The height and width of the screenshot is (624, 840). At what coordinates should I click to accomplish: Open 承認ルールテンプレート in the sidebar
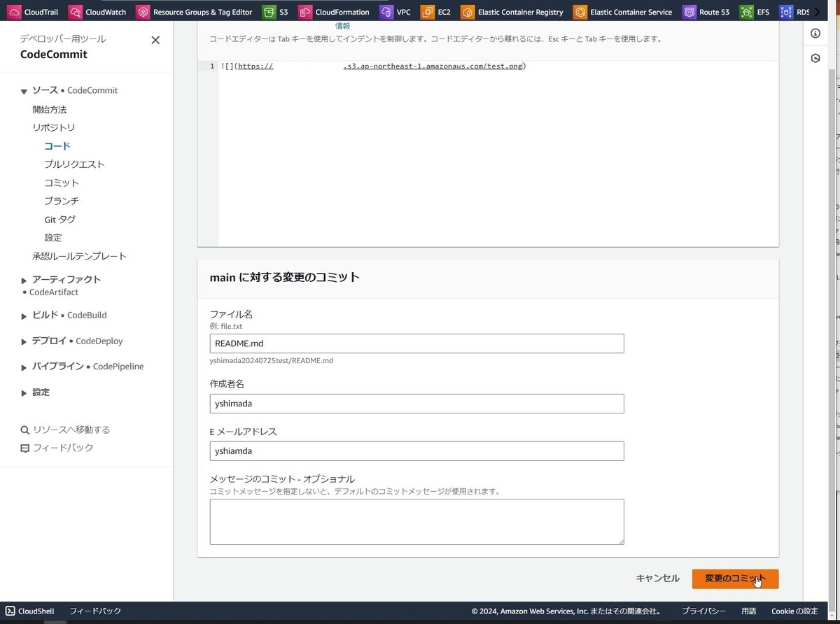(80, 256)
